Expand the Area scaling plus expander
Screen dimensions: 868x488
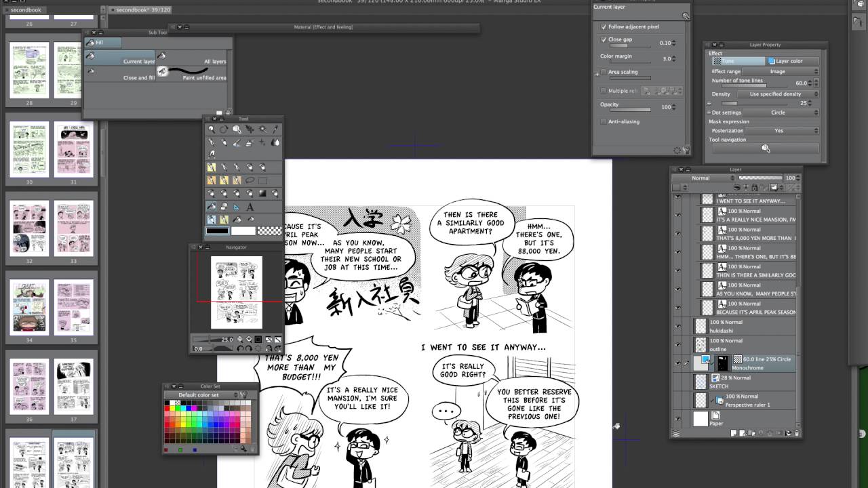coord(597,73)
